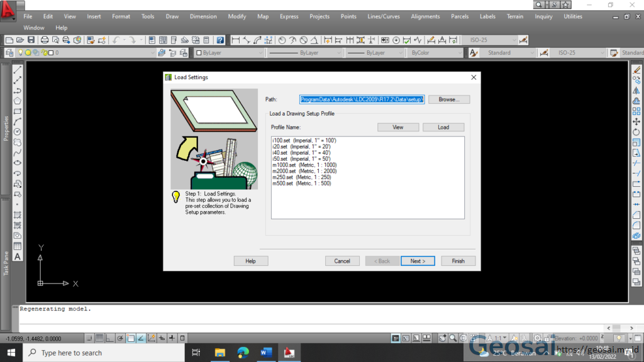644x362 pixels.
Task: Open the Terrain menu
Action: click(x=515, y=16)
